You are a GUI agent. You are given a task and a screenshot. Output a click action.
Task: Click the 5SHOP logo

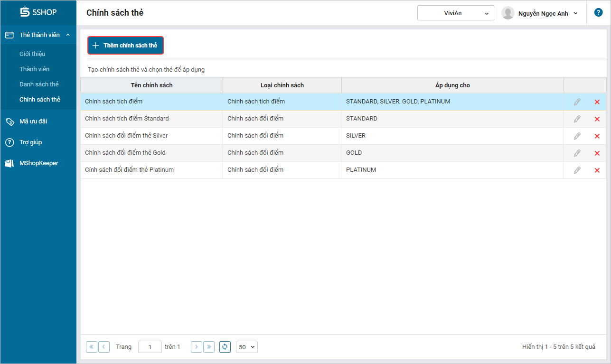(x=38, y=12)
